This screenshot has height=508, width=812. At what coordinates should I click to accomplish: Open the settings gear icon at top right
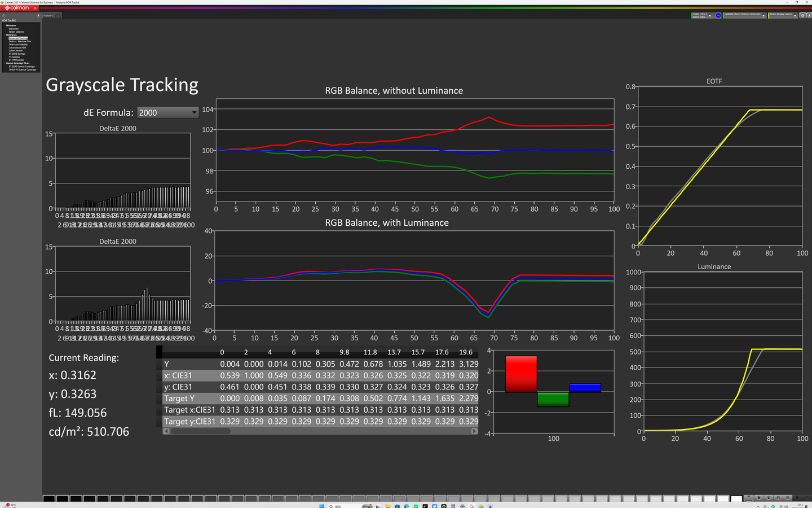click(x=802, y=15)
